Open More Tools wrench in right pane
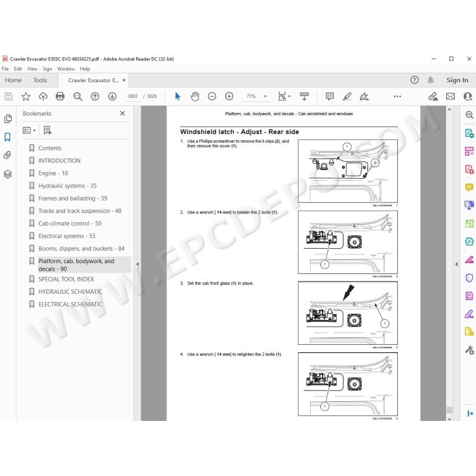 coord(469,350)
